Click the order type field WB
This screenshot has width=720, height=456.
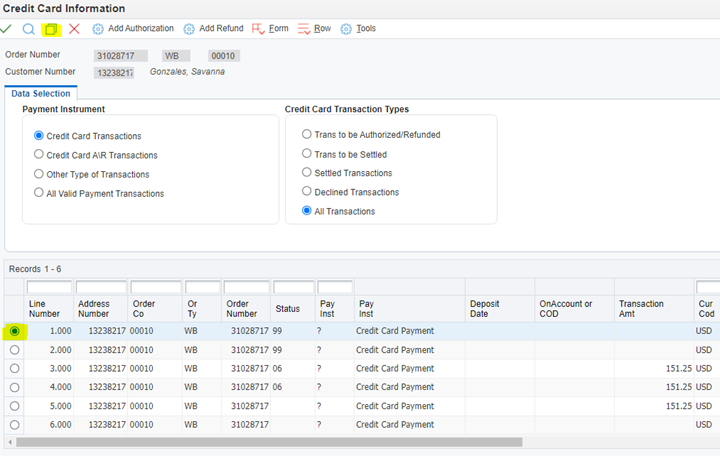point(176,56)
